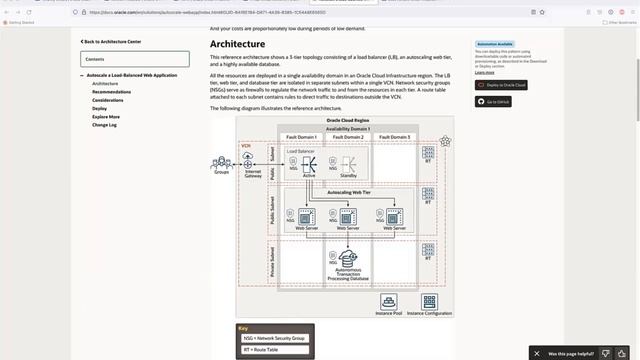Click the Autoscaling Web Tier label
This screenshot has width=640, height=360.
(349, 192)
